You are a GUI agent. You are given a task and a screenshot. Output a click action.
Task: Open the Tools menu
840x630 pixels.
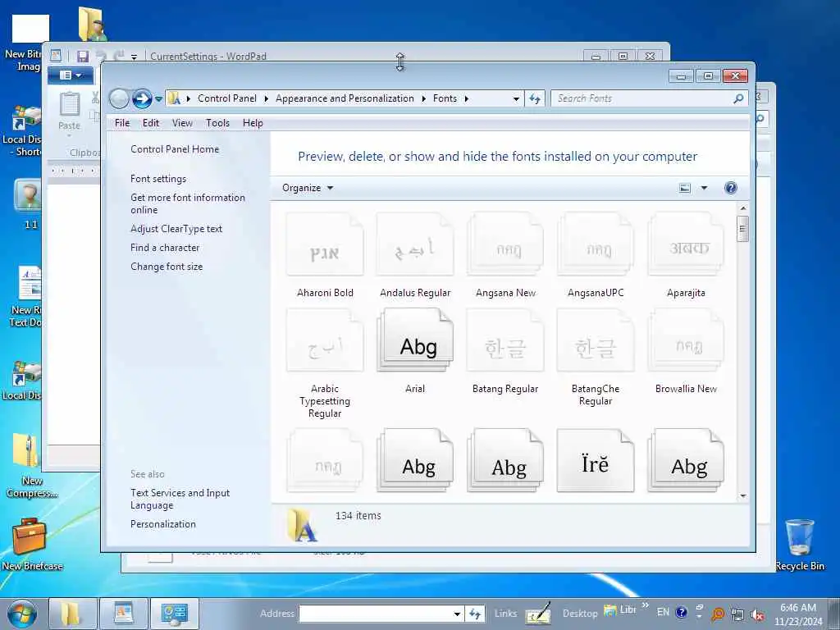point(217,123)
